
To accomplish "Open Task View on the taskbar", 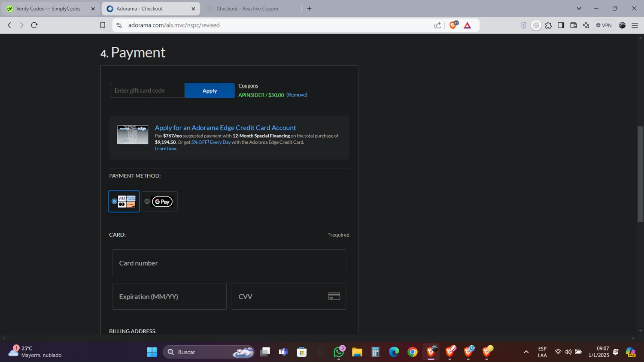I will pyautogui.click(x=265, y=352).
